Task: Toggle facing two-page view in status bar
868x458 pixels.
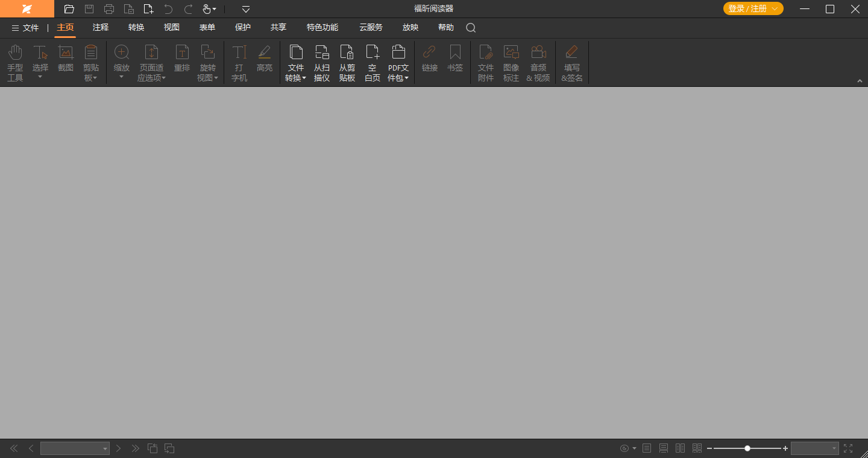Action: pos(681,448)
